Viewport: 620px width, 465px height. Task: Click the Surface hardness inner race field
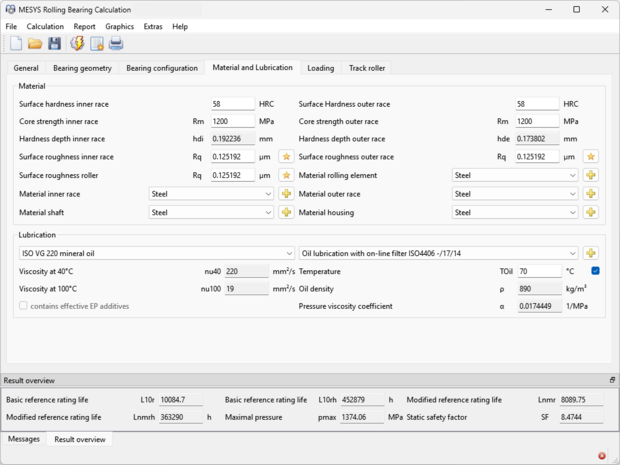click(x=231, y=103)
